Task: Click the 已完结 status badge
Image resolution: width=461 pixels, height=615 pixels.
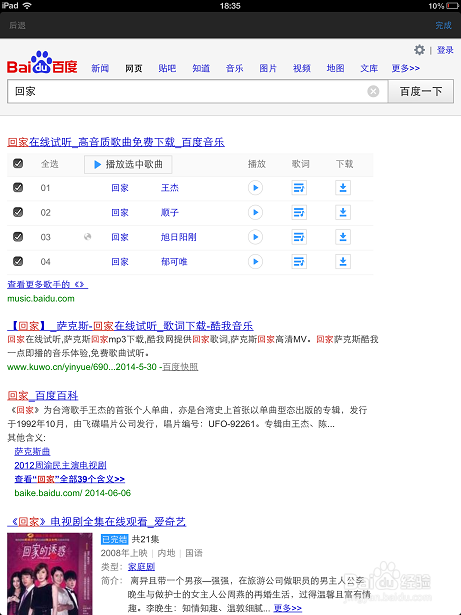Action: pyautogui.click(x=115, y=539)
